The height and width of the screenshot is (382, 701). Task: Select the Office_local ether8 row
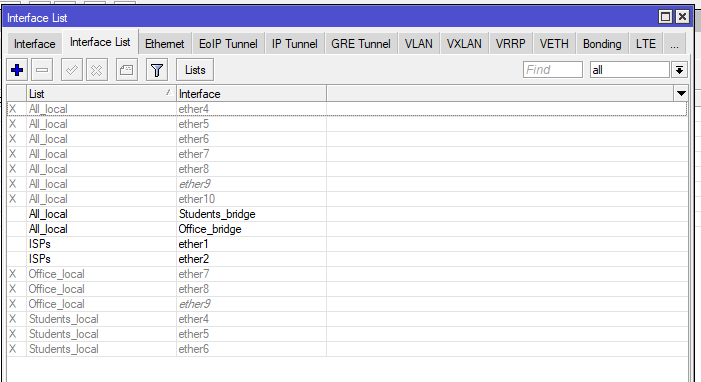[x=347, y=289]
